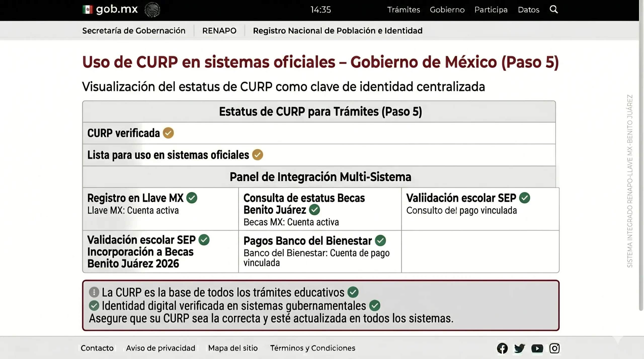Open the Trámites menu

(x=404, y=10)
